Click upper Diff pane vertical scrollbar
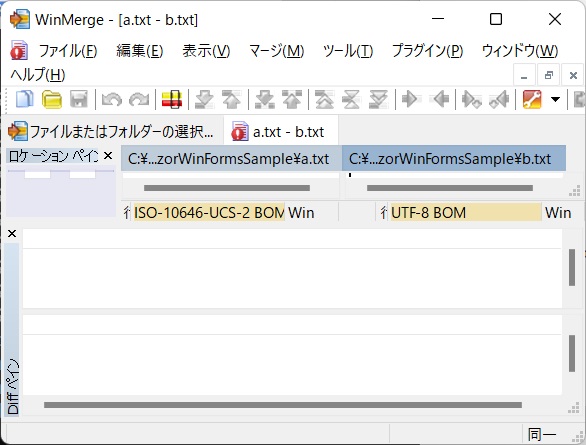 572,268
